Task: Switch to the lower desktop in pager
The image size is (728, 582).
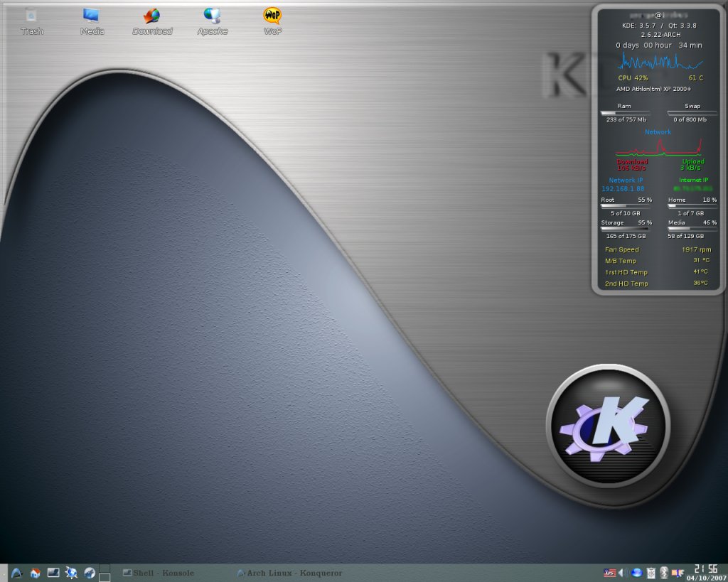Action: point(105,577)
